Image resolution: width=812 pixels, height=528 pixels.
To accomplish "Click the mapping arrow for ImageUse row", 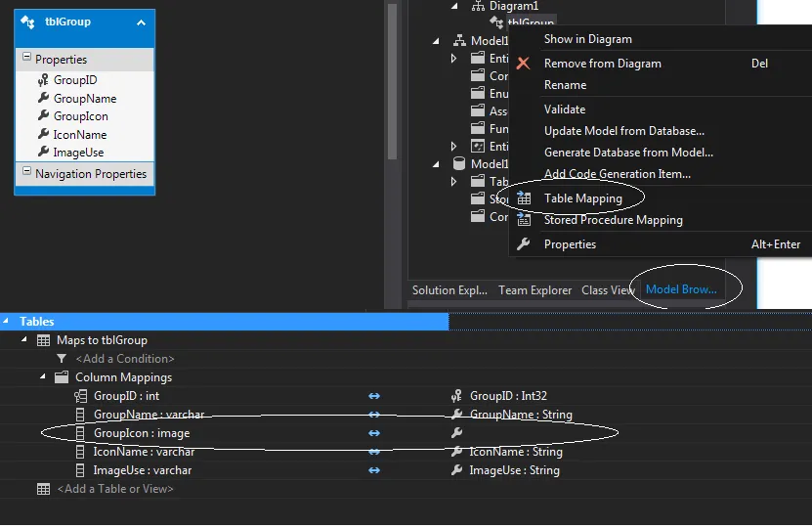I will pyautogui.click(x=374, y=470).
